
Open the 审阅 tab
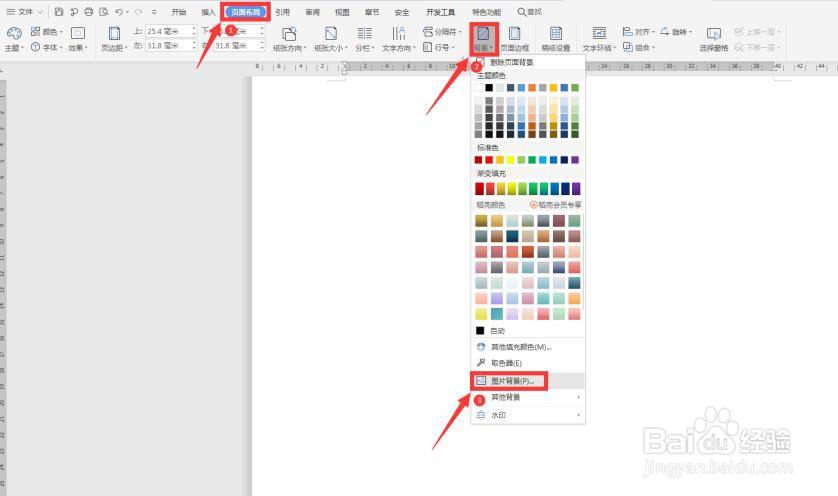click(x=312, y=12)
